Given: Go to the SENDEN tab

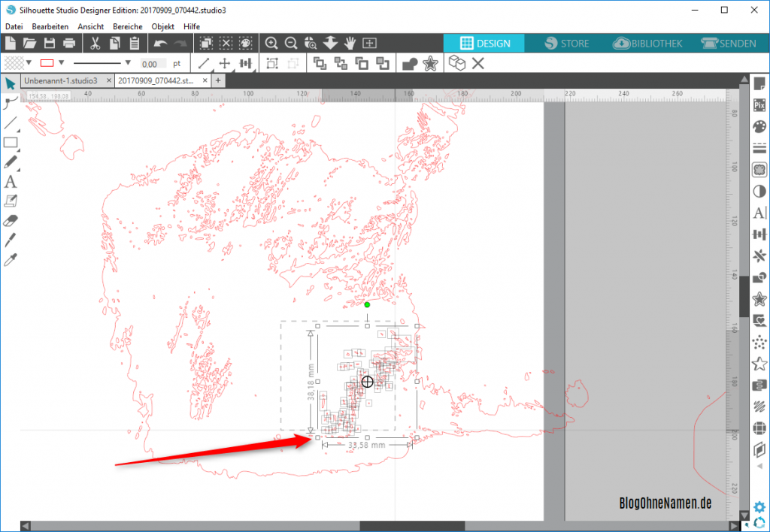Looking at the screenshot, I should click(728, 44).
